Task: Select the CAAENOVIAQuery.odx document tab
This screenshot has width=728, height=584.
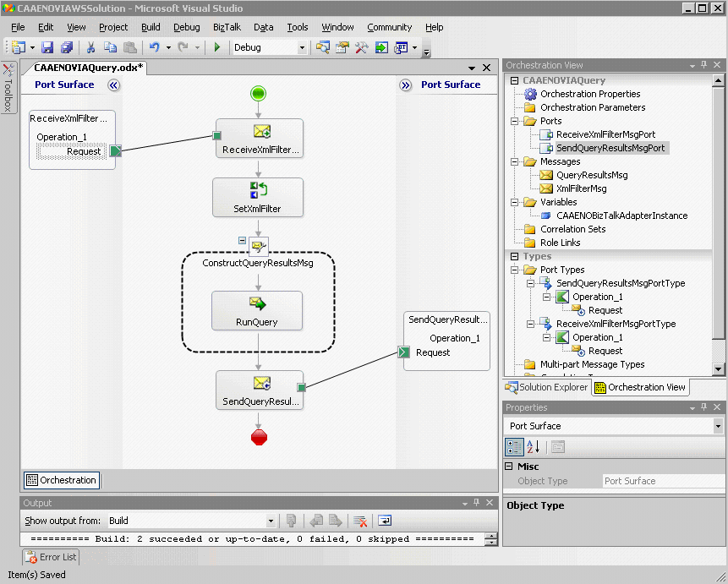Action: tap(88, 68)
